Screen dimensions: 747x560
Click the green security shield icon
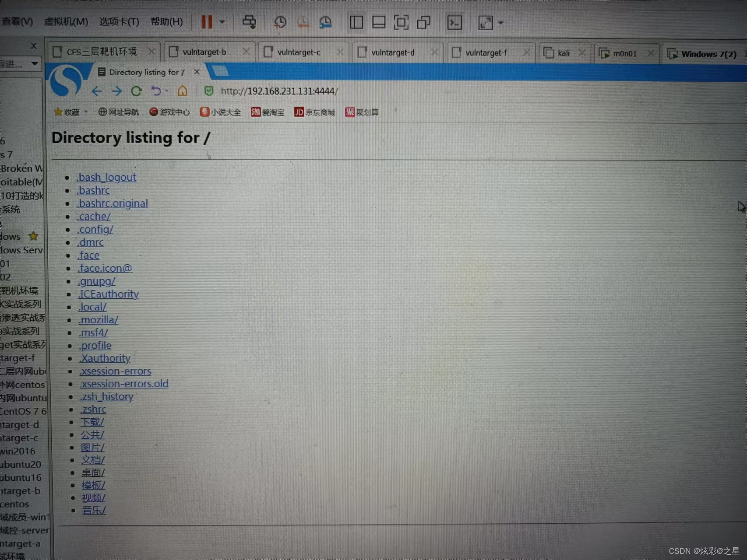[209, 91]
